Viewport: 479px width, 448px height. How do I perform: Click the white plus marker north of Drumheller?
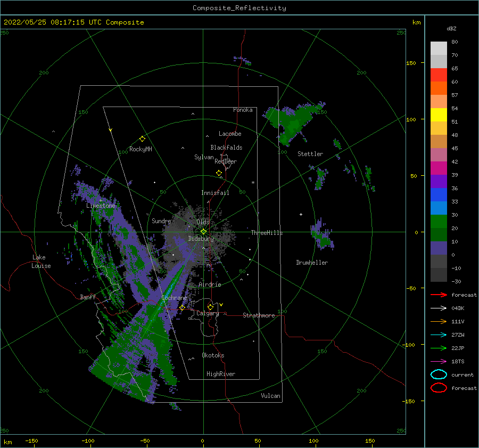pyautogui.click(x=301, y=214)
